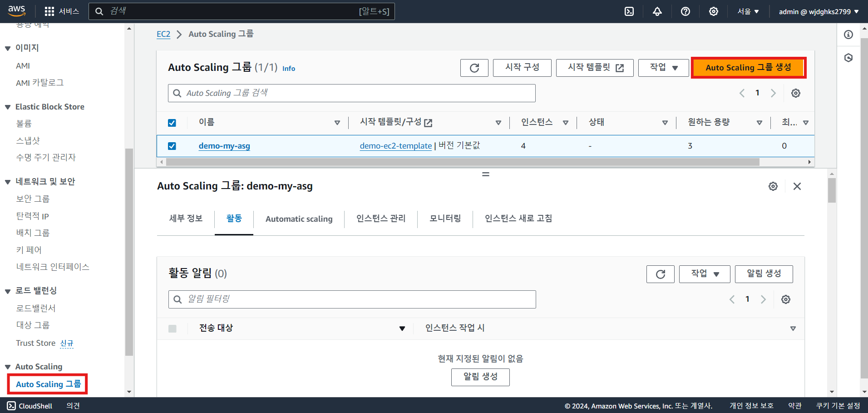This screenshot has height=413, width=868.
Task: Sort by the 인스턴스 column arrow
Action: [x=566, y=123]
